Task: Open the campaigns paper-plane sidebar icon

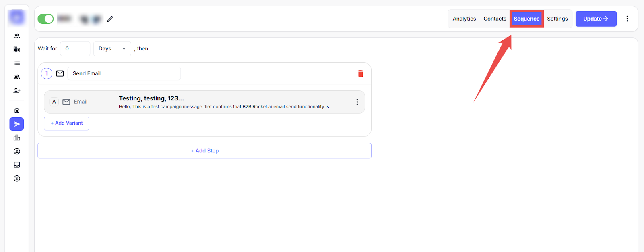Action: (x=17, y=124)
